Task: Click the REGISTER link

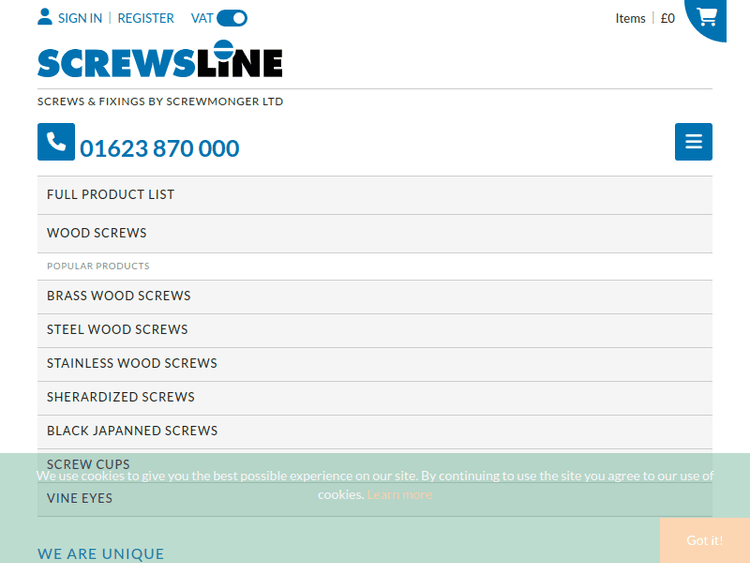Action: [x=146, y=18]
